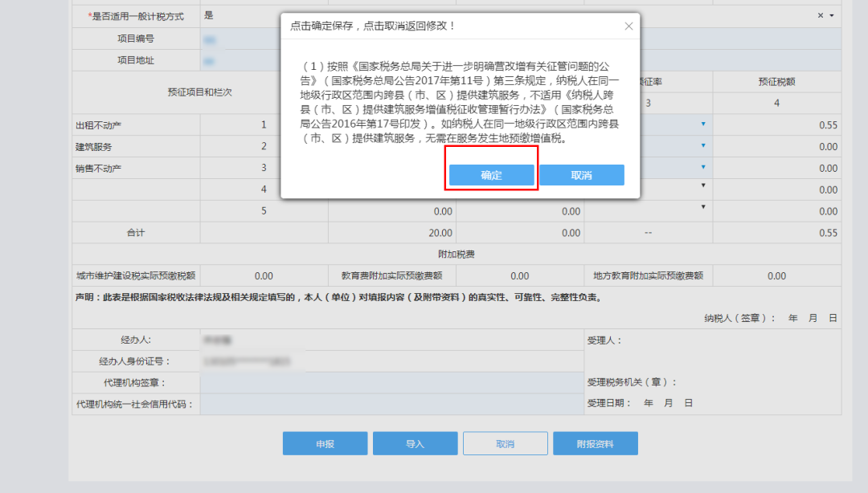
Task: Click the 预征税额 column header
Action: (x=776, y=82)
